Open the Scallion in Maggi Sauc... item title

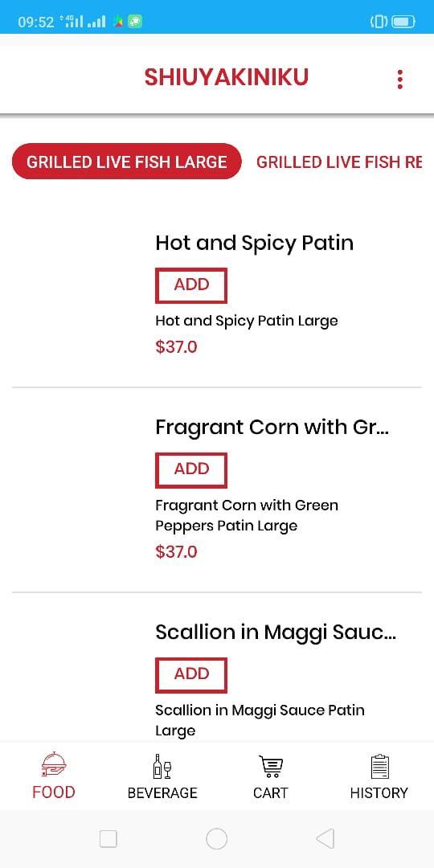tap(276, 633)
